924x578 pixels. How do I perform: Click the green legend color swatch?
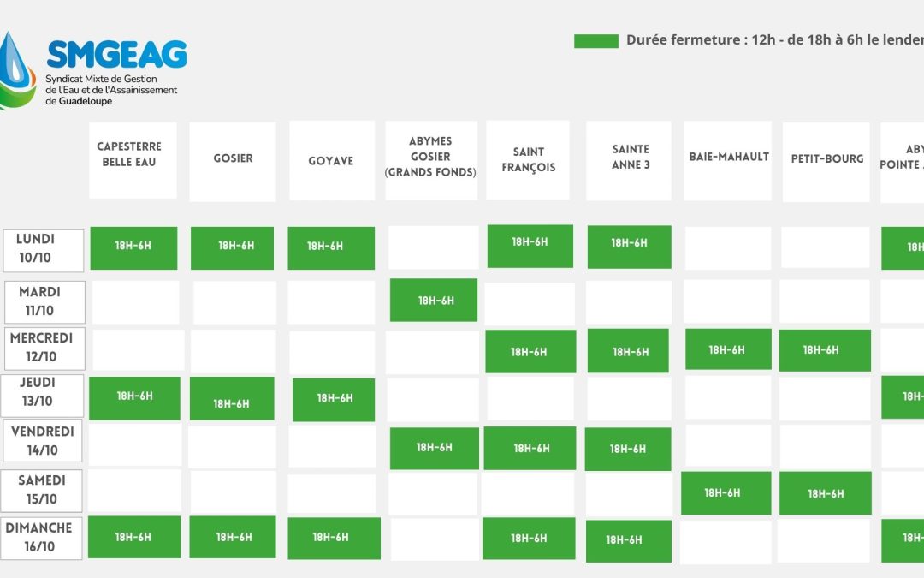tap(596, 40)
